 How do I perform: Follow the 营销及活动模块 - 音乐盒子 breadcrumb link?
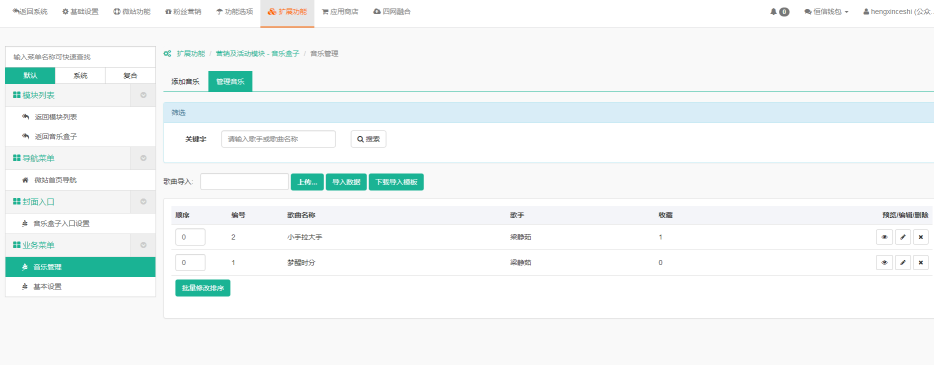[257, 54]
